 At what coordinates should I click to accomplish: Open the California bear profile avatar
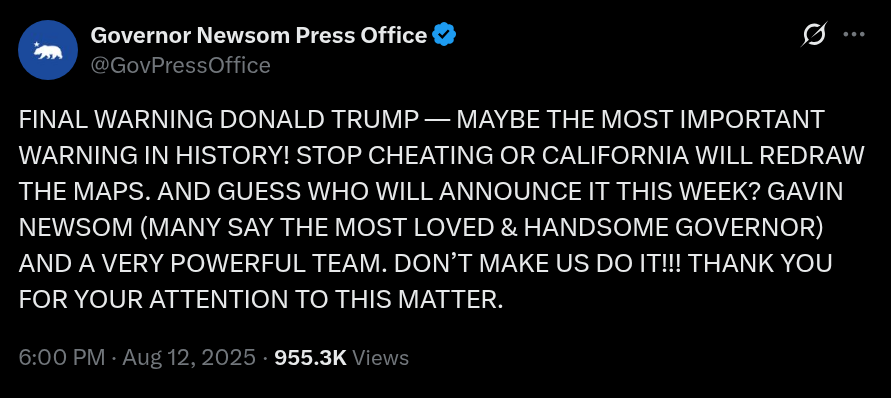click(x=48, y=50)
